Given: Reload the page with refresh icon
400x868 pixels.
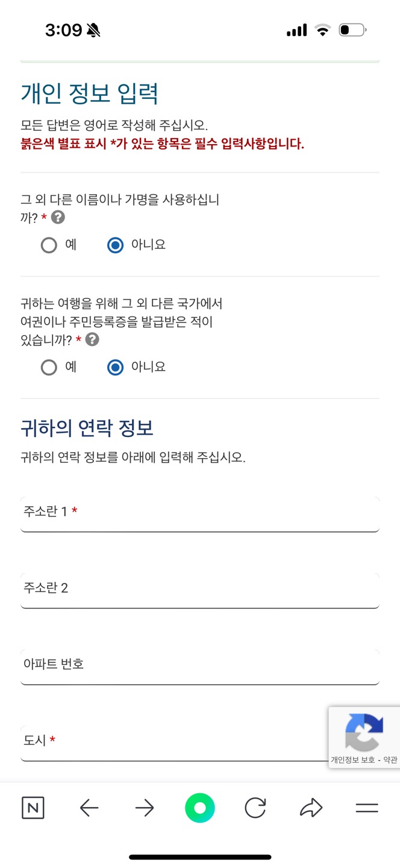Looking at the screenshot, I should click(x=255, y=808).
